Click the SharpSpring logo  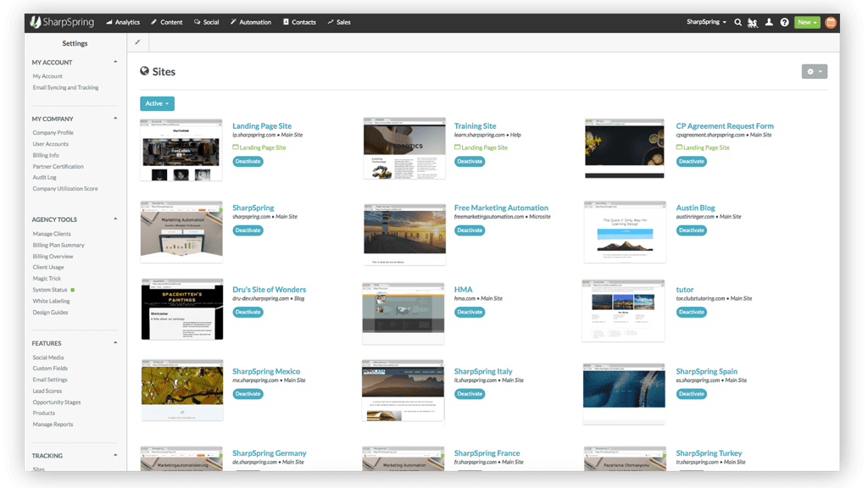coord(62,22)
